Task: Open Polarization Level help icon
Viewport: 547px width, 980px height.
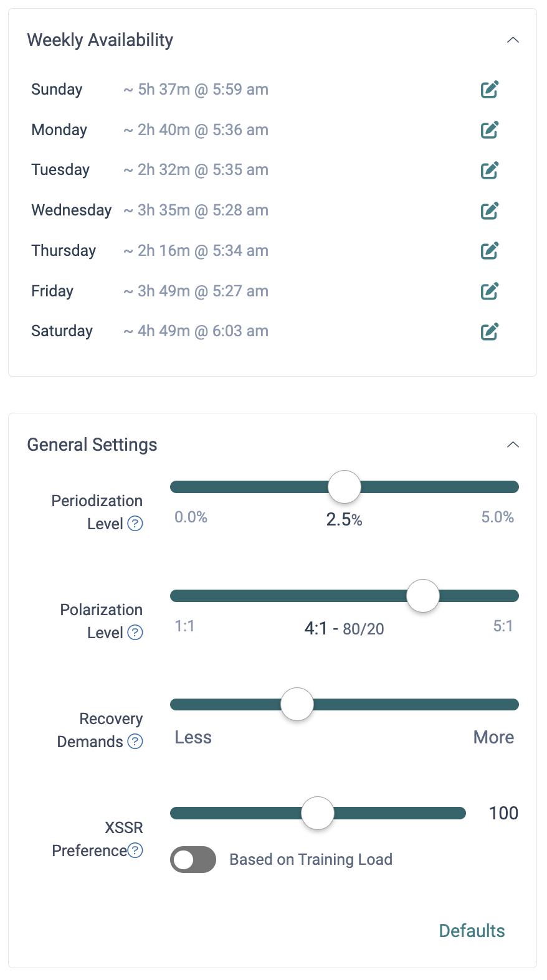Action: [135, 633]
